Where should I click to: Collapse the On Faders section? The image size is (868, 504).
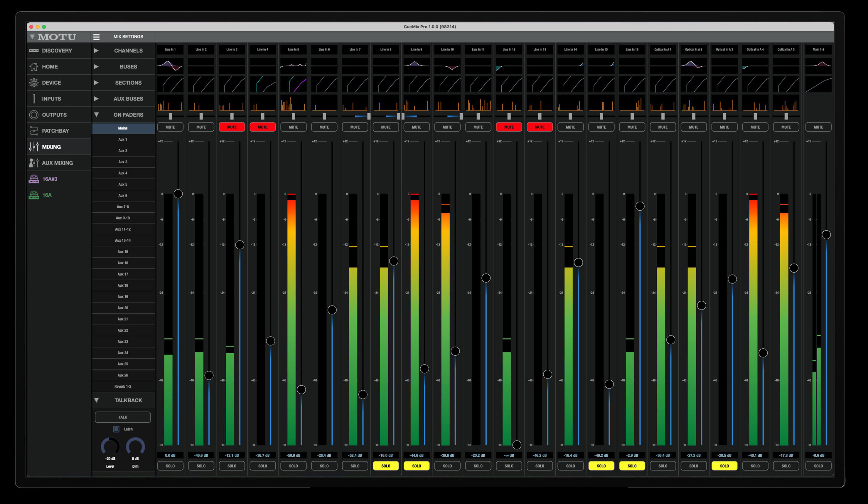coord(97,115)
